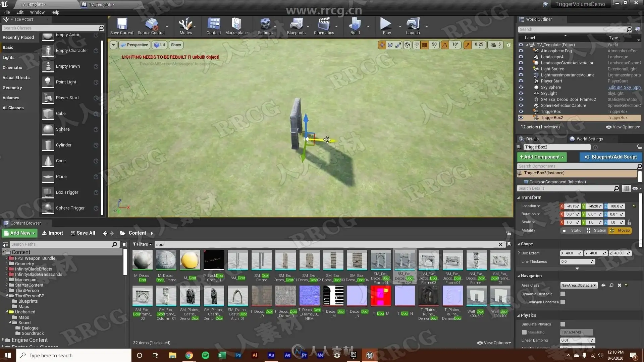Click the Import button in Content Browser
The width and height of the screenshot is (644, 362).
(53, 233)
